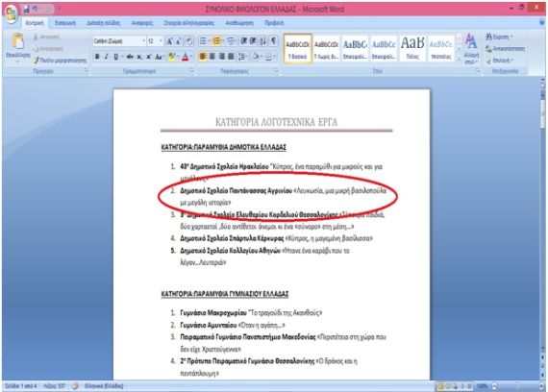Switch to Print Layout view in status bar
The height and width of the screenshot is (392, 548).
click(x=440, y=386)
